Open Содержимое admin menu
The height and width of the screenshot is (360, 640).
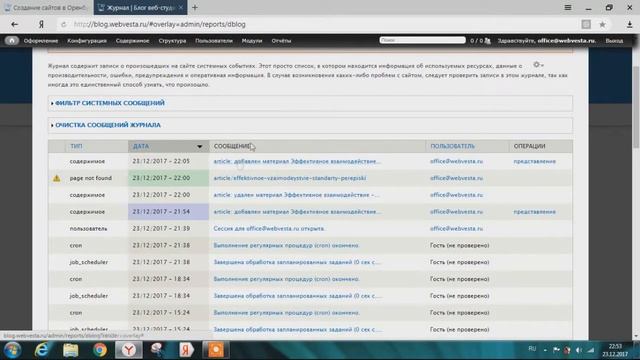point(132,41)
